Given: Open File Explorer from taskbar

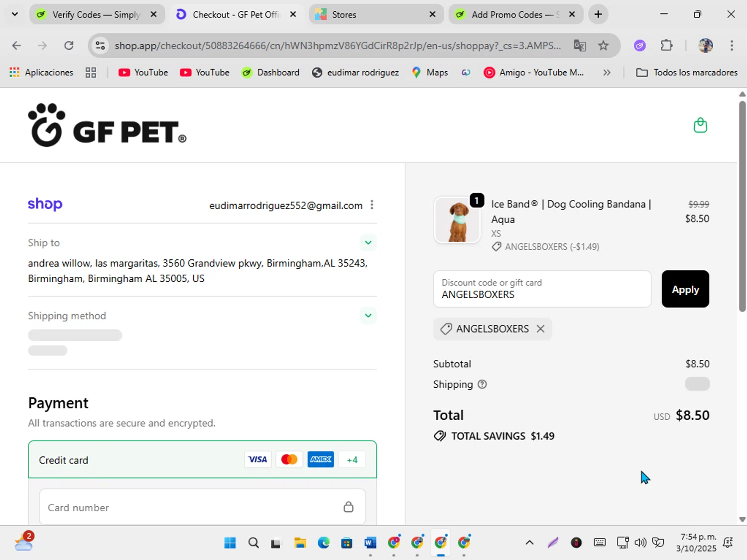Looking at the screenshot, I should (300, 543).
